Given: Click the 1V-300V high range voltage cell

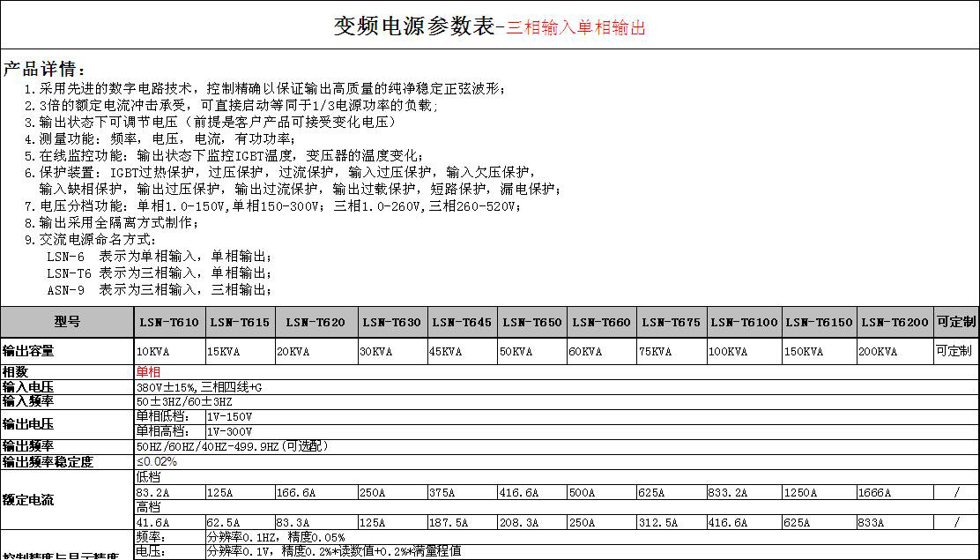Looking at the screenshot, I should click(229, 431).
